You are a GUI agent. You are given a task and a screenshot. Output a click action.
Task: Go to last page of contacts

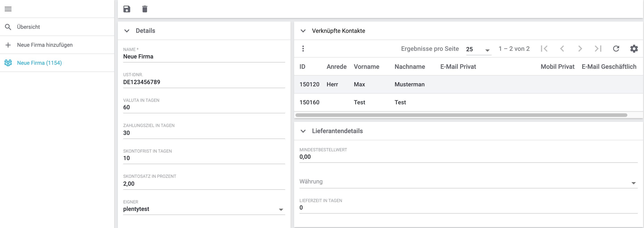tap(598, 49)
